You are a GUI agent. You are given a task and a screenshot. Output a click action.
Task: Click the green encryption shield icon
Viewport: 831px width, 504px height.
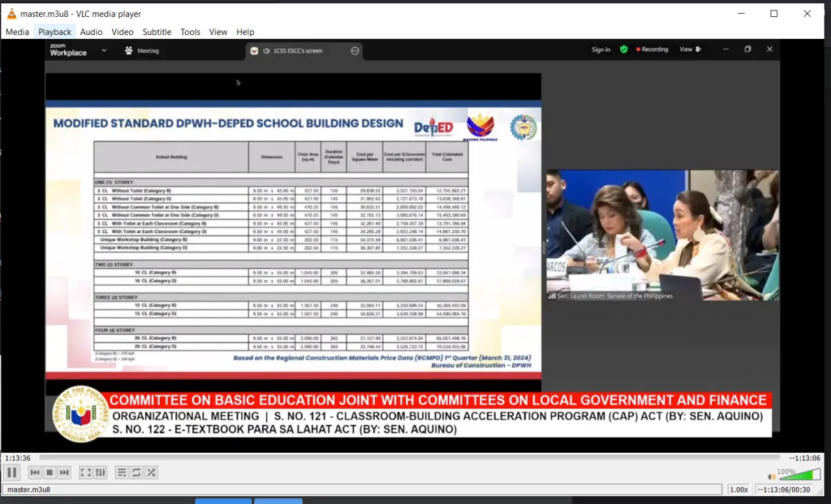(x=624, y=49)
